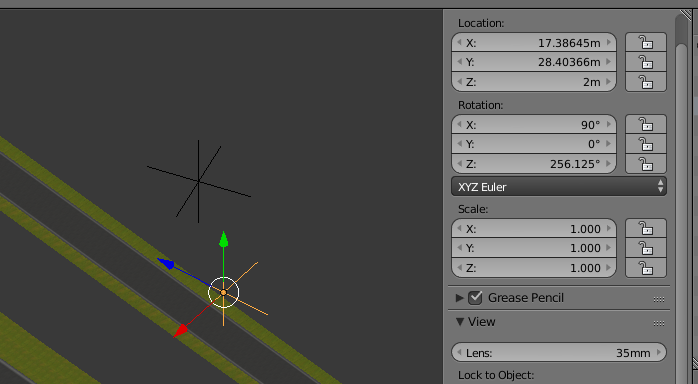The width and height of the screenshot is (698, 384).
Task: Toggle the lock for Scale X
Action: click(645, 228)
